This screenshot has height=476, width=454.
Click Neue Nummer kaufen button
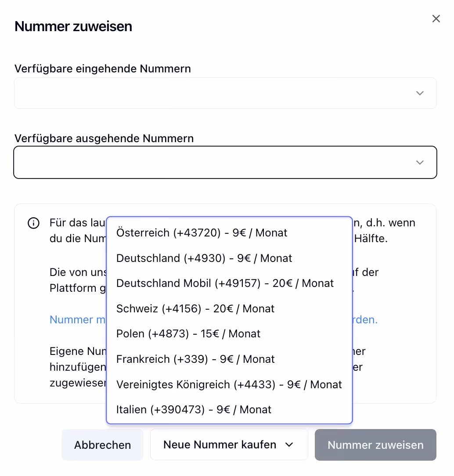[229, 445]
